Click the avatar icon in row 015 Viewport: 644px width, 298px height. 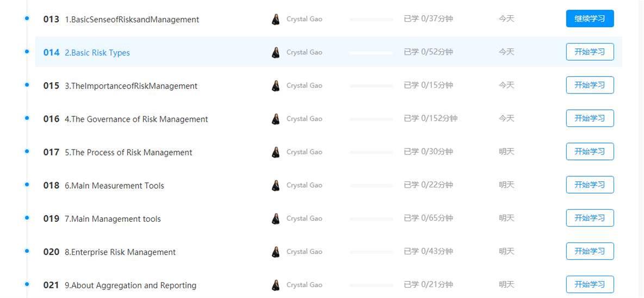(x=276, y=86)
